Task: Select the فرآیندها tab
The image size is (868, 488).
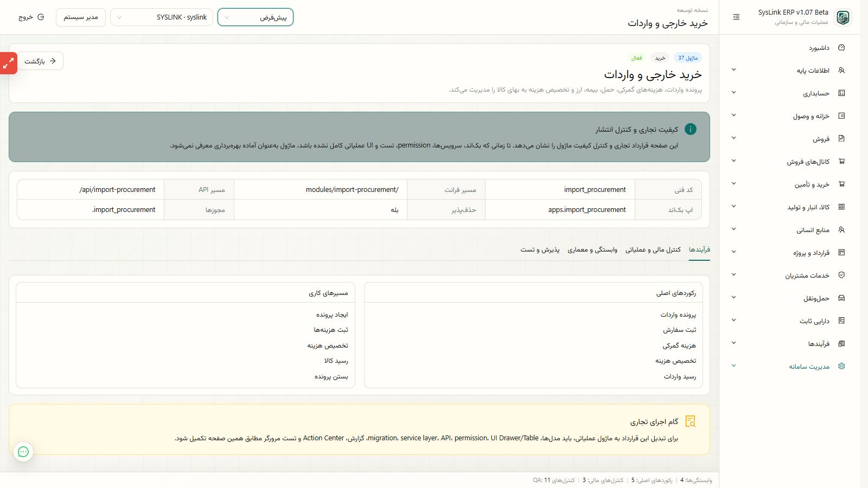Action: click(x=699, y=249)
